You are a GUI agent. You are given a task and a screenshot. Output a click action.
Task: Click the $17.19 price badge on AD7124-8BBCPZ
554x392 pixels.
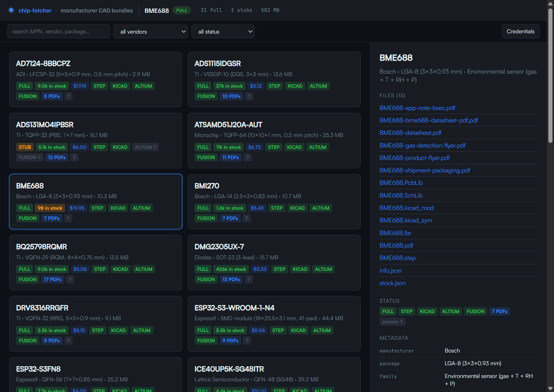pos(80,86)
